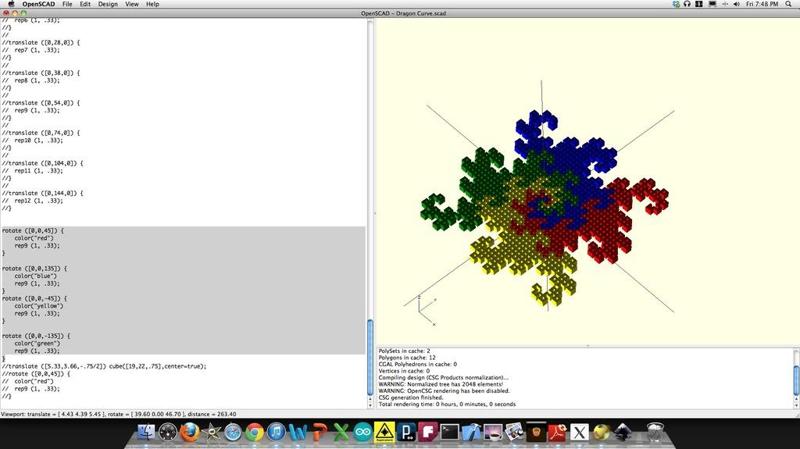Viewport: 800px width, 449px height.
Task: Open the Trash in the dock
Action: point(655,433)
